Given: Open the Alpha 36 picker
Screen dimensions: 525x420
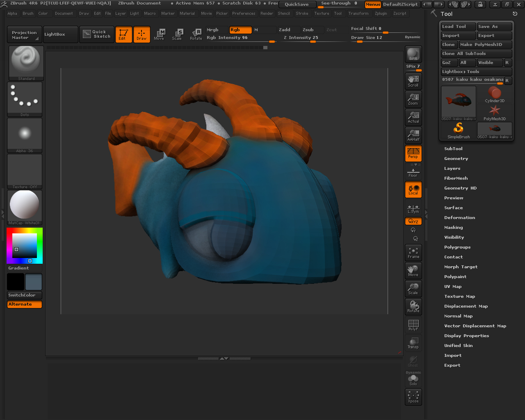Looking at the screenshot, I should coord(25,135).
